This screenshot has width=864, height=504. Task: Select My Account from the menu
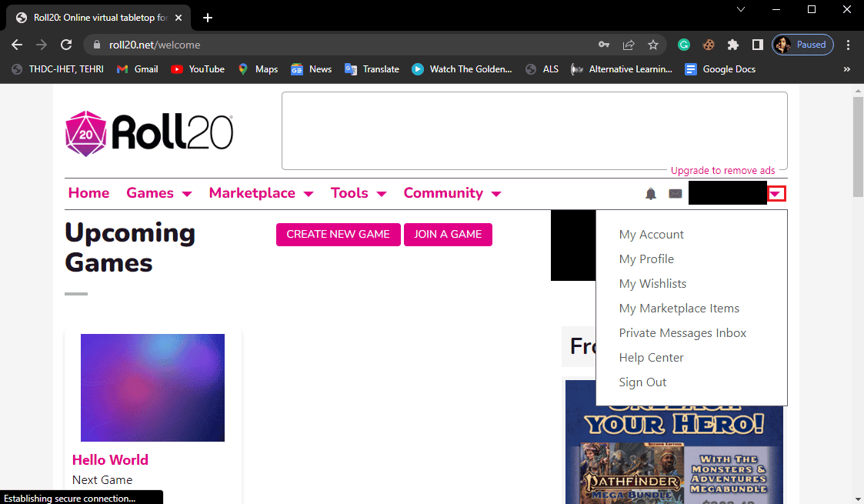tap(651, 234)
